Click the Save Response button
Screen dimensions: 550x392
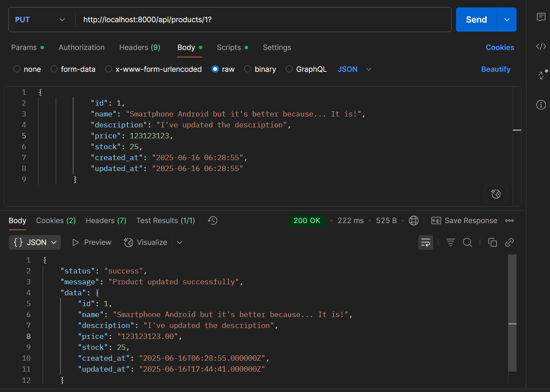464,221
